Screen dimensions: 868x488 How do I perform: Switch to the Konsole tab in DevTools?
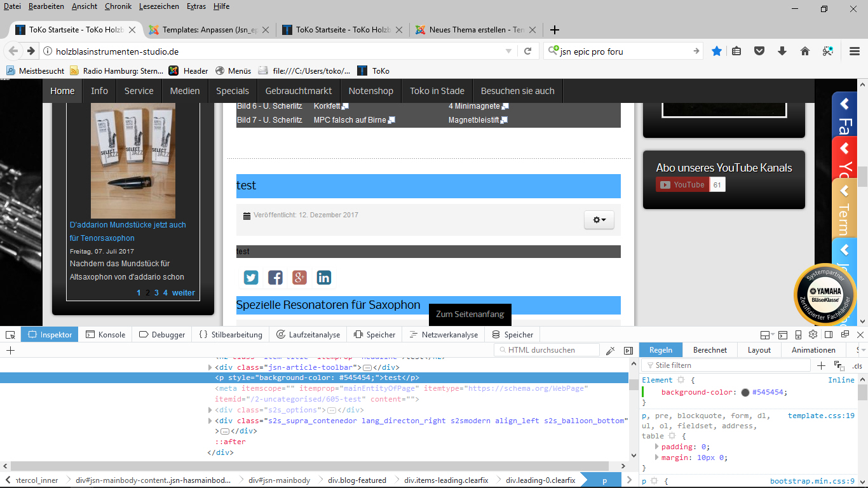coord(105,334)
